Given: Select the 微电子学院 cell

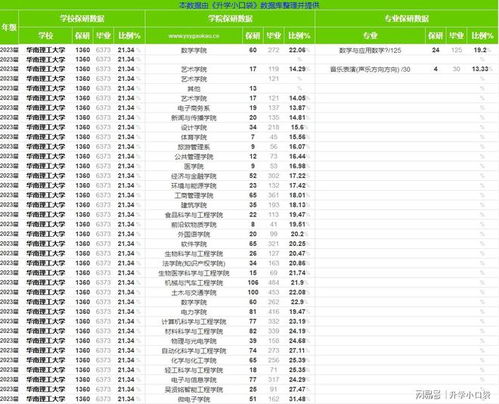Looking at the screenshot, I should [x=194, y=399].
